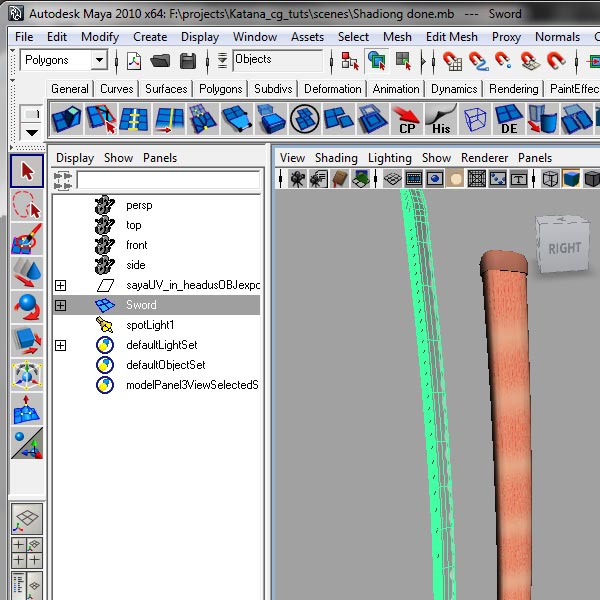The image size is (600, 600).
Task: Click the Image Plane icon
Action: tap(360, 179)
